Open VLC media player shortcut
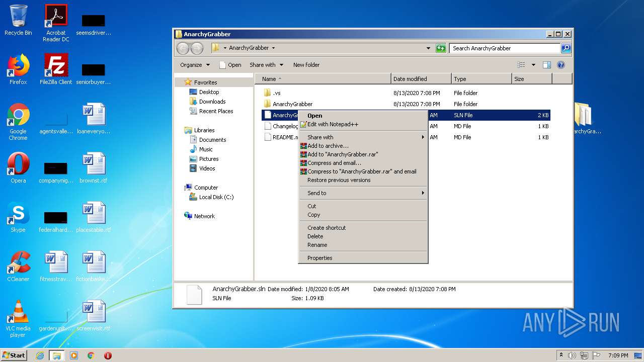This screenshot has width=644, height=362. tap(18, 319)
